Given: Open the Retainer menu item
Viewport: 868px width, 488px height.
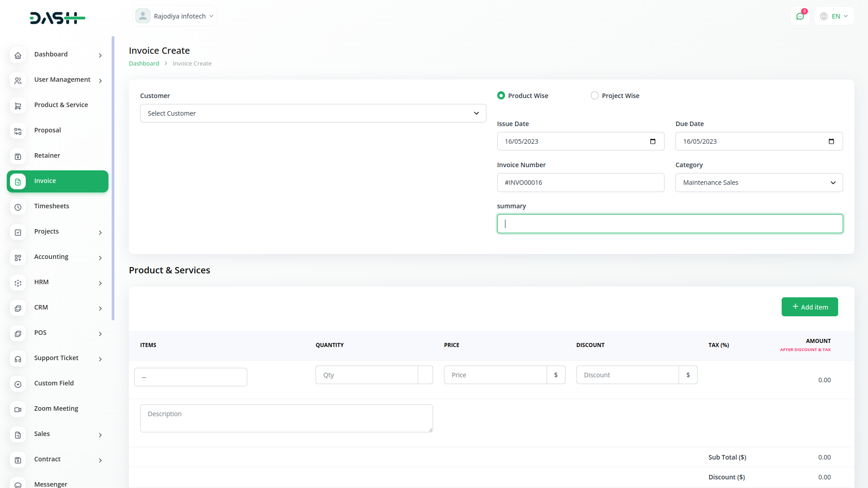Looking at the screenshot, I should (47, 155).
